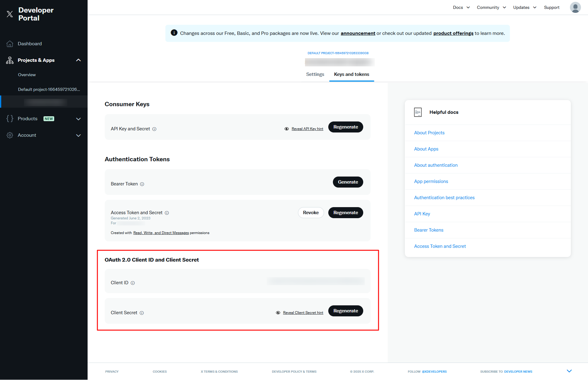Click the Products curly braces icon

click(10, 119)
